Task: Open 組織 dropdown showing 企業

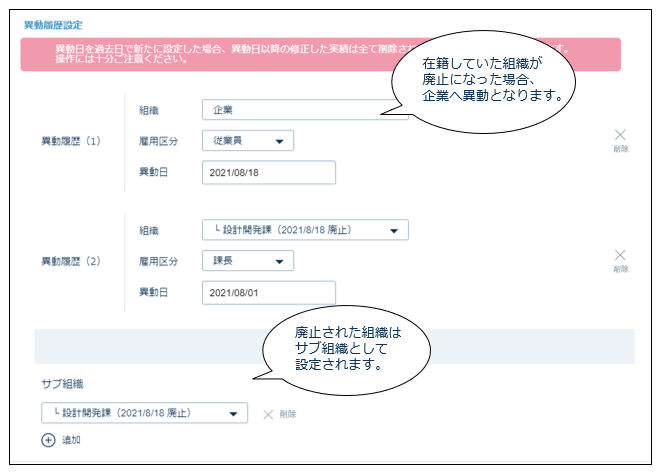Action: 305,110
